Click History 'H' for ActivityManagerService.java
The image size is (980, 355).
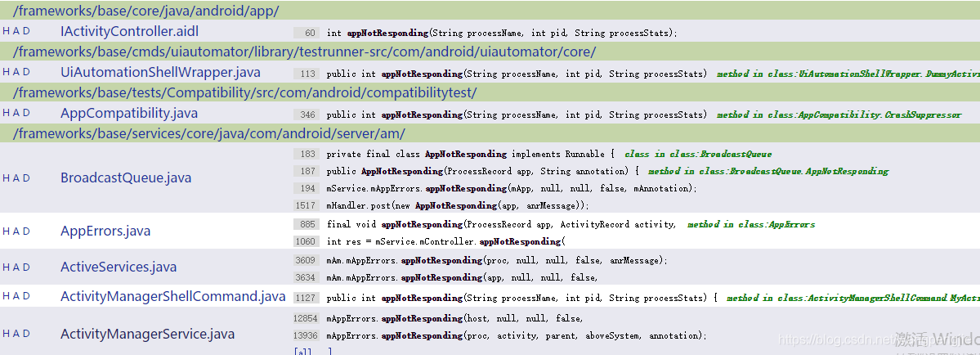coord(7,334)
